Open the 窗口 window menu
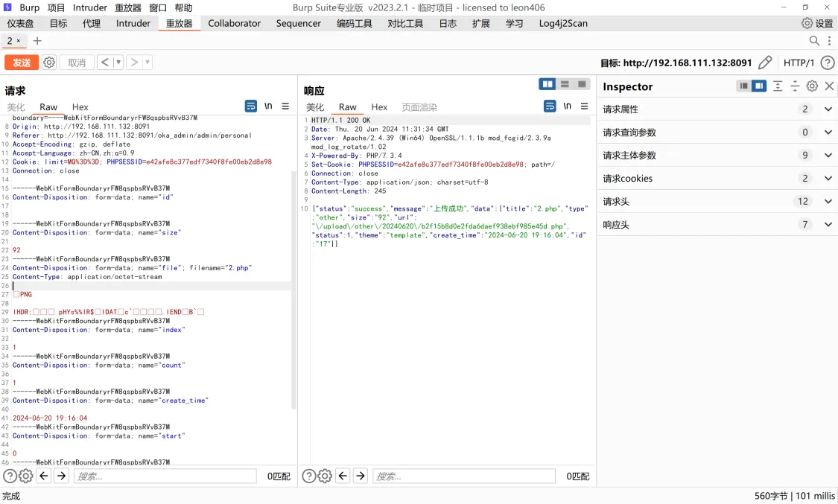 pyautogui.click(x=158, y=7)
